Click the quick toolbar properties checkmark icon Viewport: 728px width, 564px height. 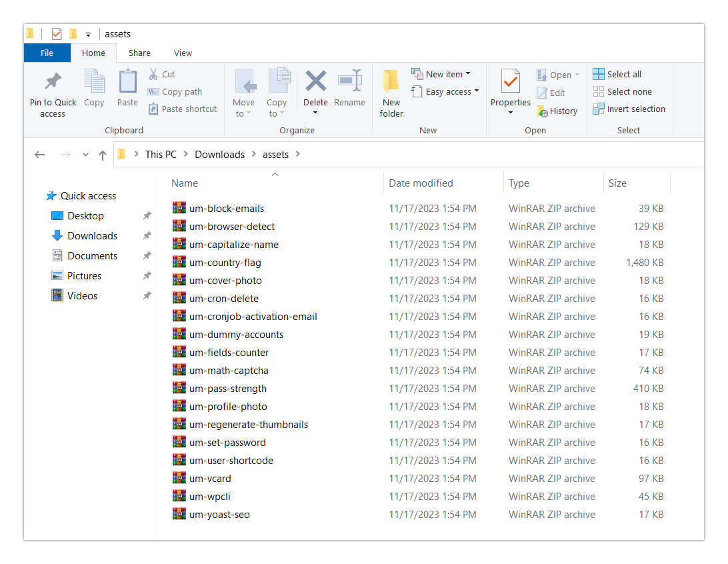pyautogui.click(x=57, y=34)
